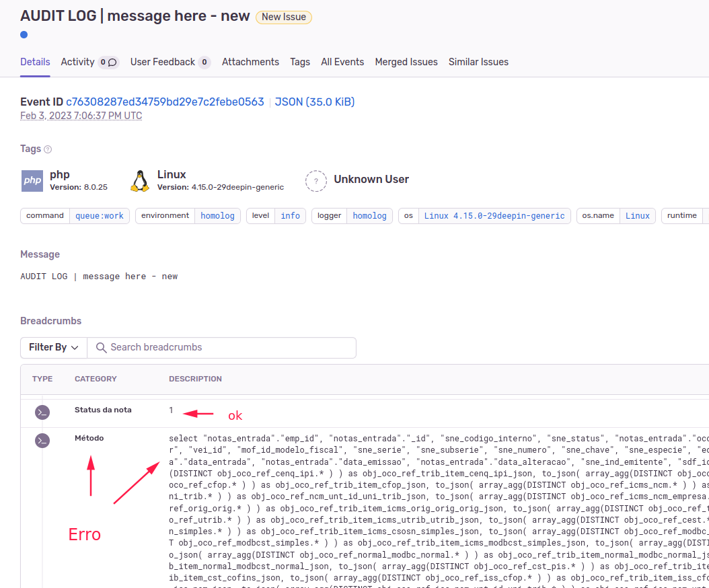Click the runtime tag key
This screenshot has width=709, height=588.
pos(682,216)
